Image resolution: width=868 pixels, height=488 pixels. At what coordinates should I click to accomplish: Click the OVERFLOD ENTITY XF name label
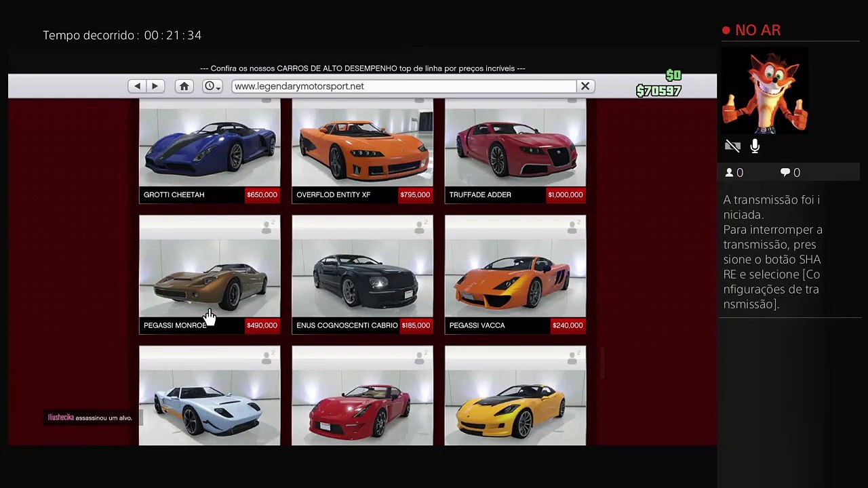334,195
